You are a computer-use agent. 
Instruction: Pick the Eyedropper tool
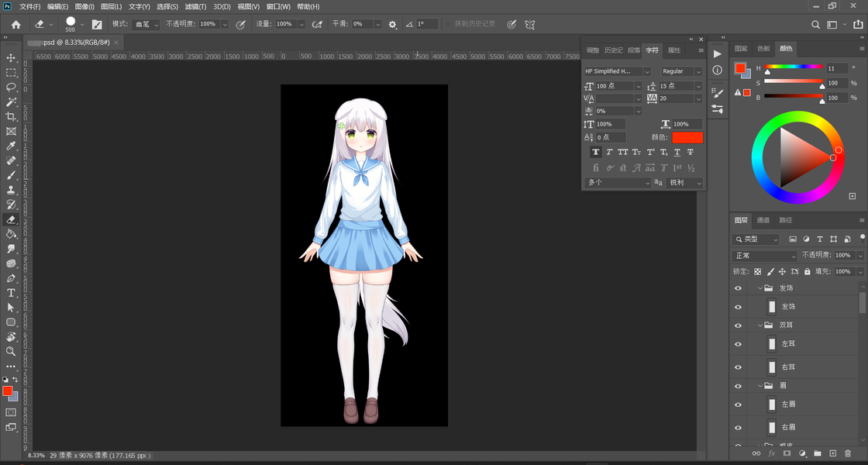pyautogui.click(x=11, y=146)
